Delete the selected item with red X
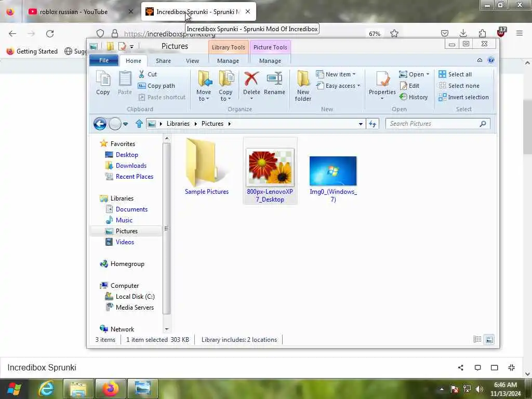Viewport: 532px width, 399px height. coord(251,83)
